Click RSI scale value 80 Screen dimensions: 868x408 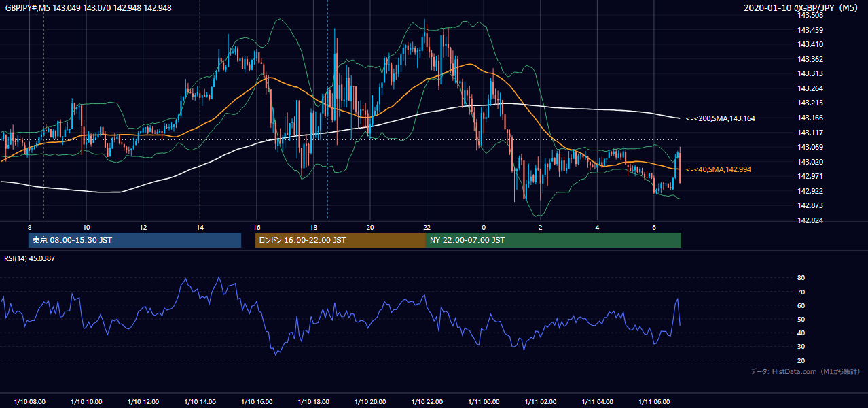pos(801,278)
